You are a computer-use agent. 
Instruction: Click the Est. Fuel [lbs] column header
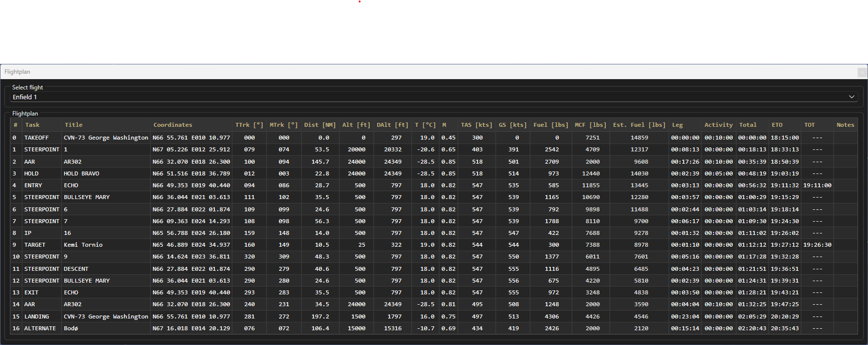click(x=639, y=125)
